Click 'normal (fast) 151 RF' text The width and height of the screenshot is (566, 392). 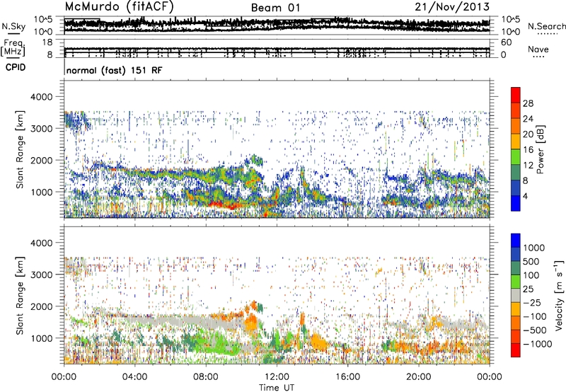pyautogui.click(x=115, y=70)
